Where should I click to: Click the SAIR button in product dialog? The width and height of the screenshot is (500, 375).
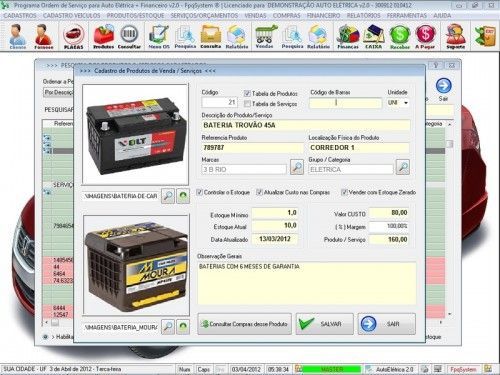387,324
